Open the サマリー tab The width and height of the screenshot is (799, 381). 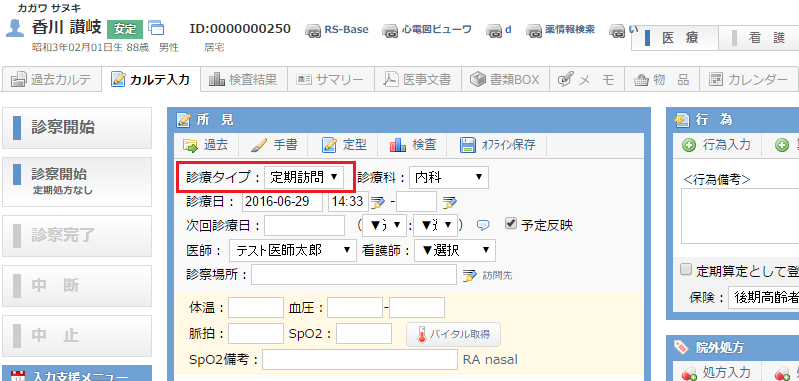[331, 79]
